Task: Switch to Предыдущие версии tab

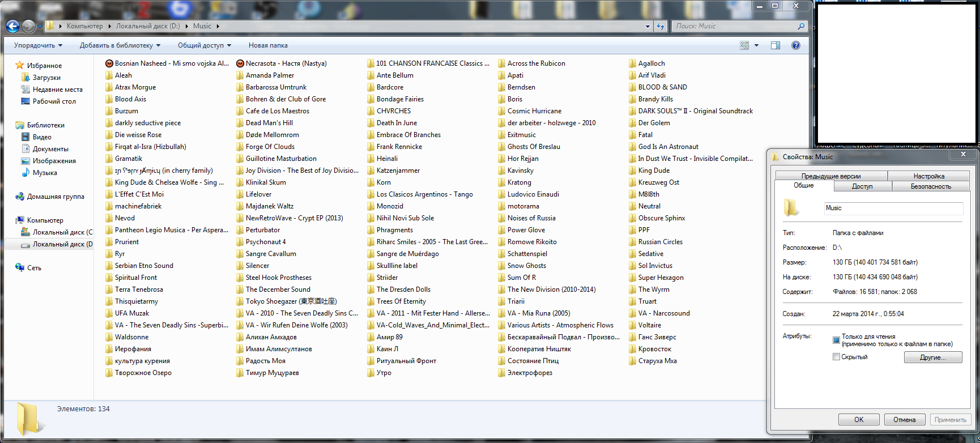Action: [x=831, y=176]
